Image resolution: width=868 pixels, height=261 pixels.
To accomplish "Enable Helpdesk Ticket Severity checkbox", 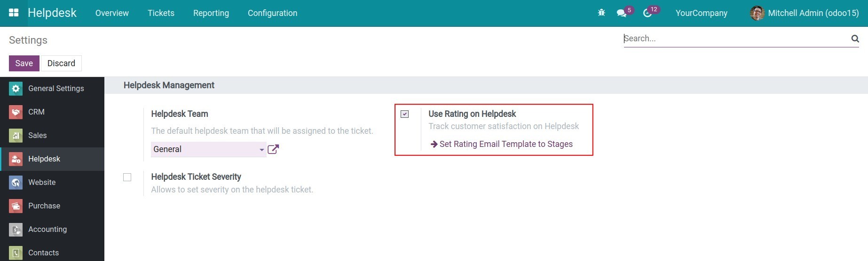I will point(127,177).
